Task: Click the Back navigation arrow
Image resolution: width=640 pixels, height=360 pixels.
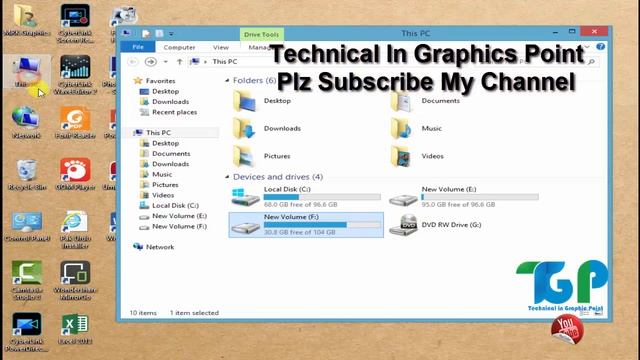Action: [133, 62]
